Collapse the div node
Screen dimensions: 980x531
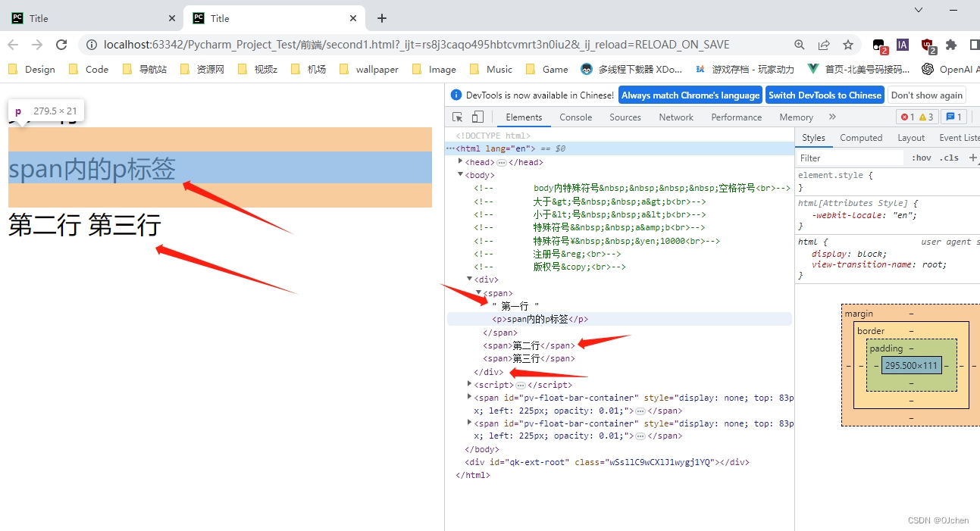pyautogui.click(x=469, y=280)
